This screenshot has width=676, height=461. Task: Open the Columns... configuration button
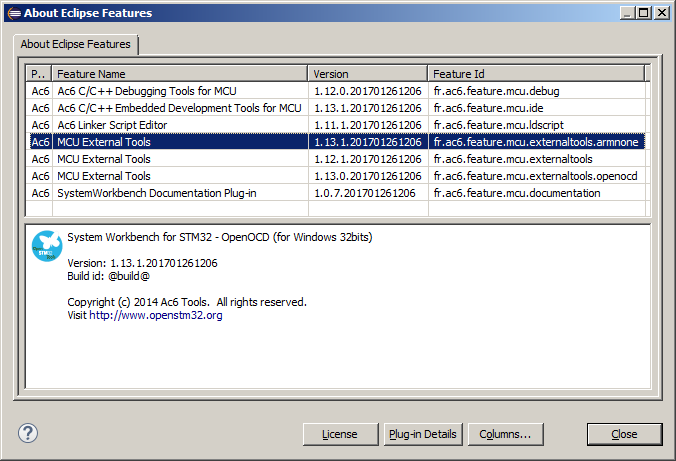click(505, 434)
